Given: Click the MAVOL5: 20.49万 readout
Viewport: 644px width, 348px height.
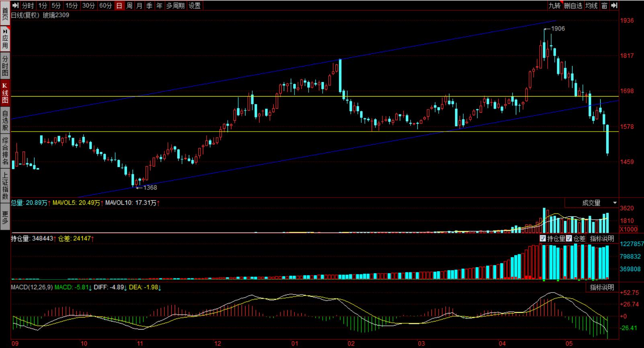Looking at the screenshot, I should [78, 203].
